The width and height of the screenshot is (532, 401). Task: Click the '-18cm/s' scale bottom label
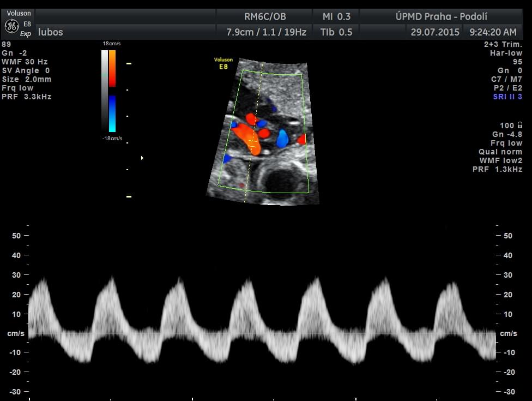112,139
